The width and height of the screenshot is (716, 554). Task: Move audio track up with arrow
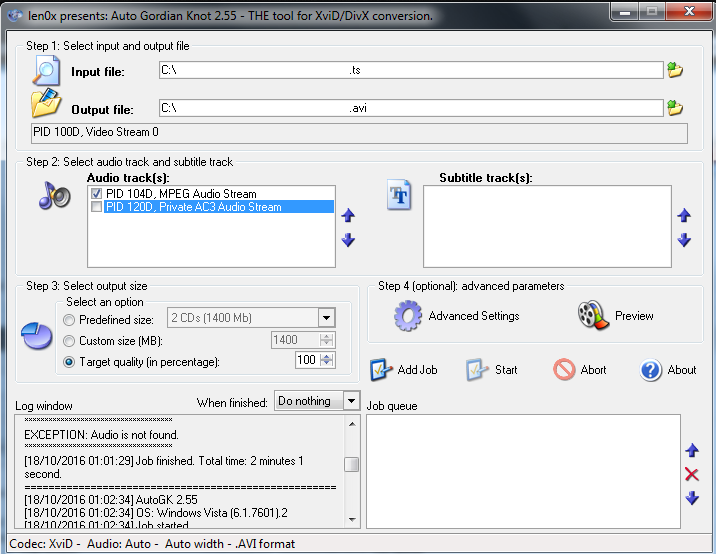pos(348,215)
